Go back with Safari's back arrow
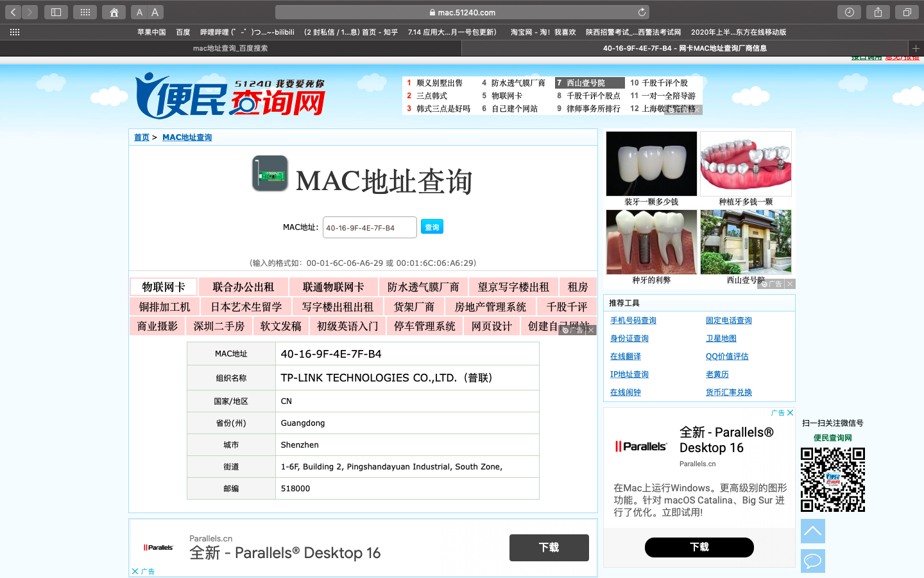The width and height of the screenshot is (924, 578). coord(13,12)
